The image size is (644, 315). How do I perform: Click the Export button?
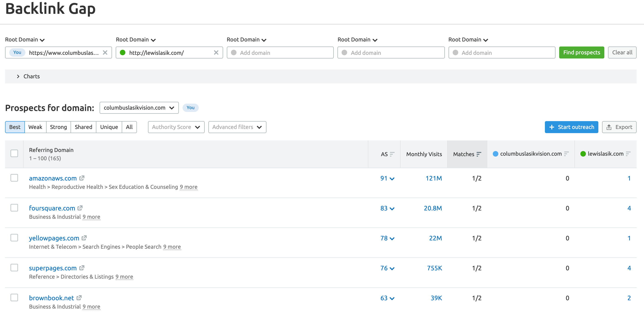tap(619, 127)
